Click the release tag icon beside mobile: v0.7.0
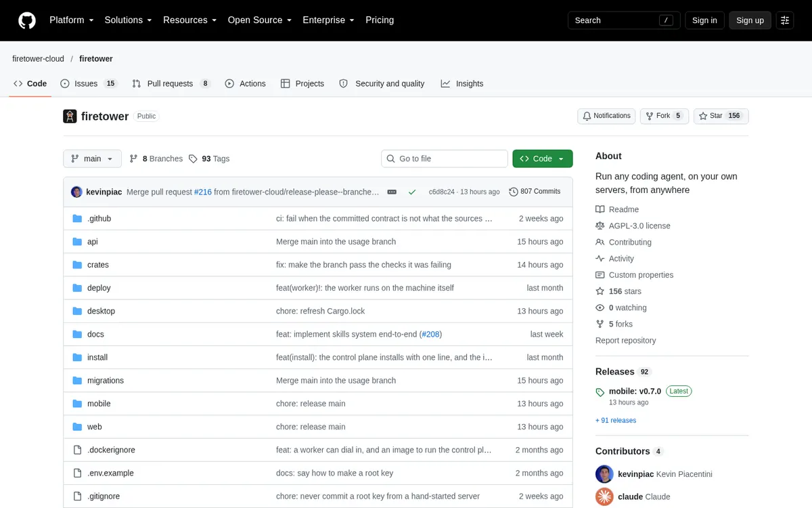 click(x=600, y=392)
